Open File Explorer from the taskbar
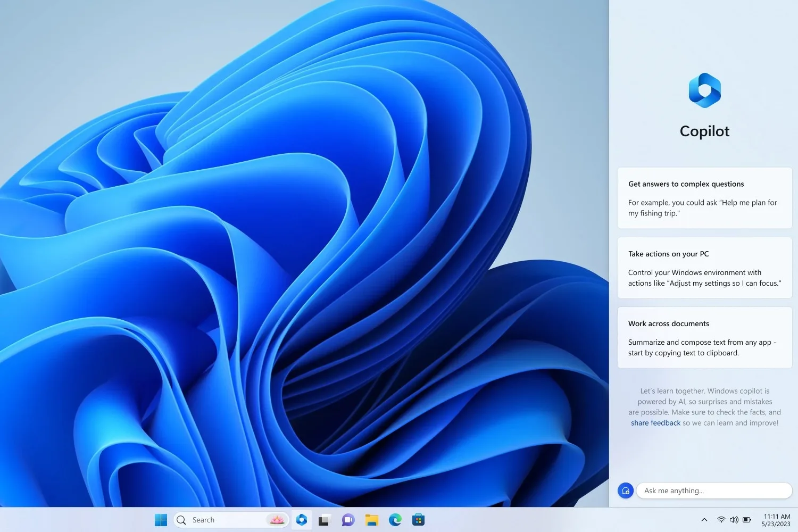 pyautogui.click(x=371, y=520)
